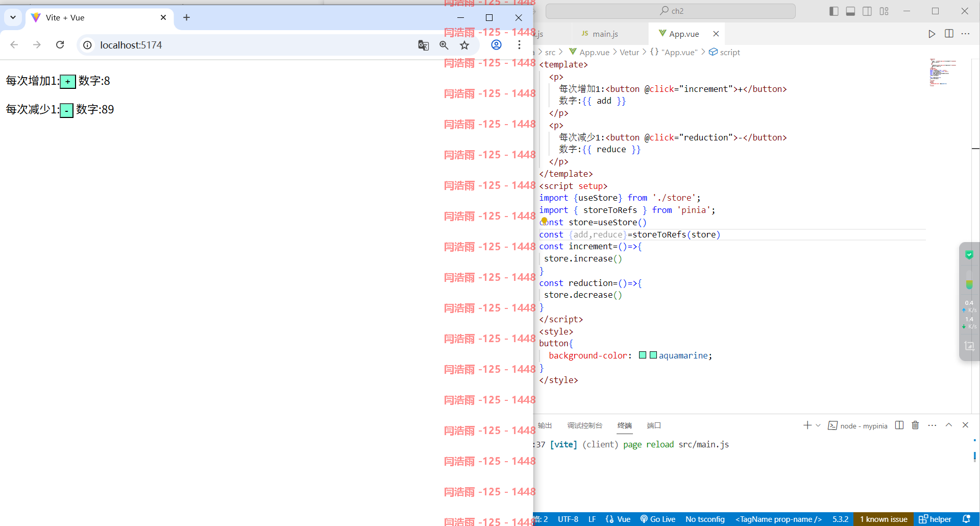This screenshot has height=526, width=980.
Task: Open the '1 known issue' status item
Action: coord(884,519)
